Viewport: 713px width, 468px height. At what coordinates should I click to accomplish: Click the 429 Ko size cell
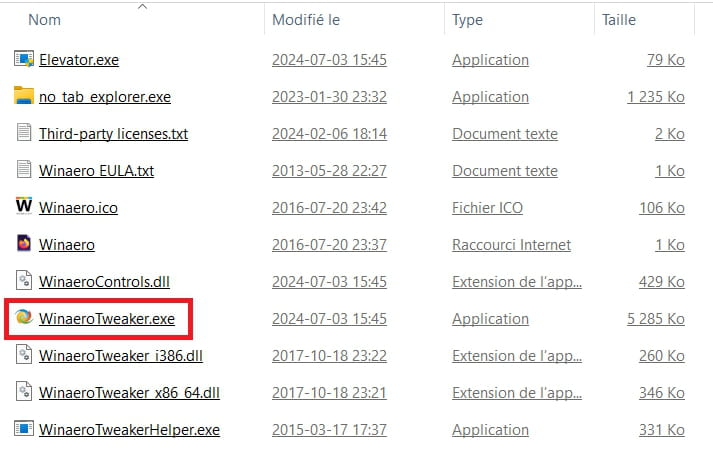(662, 282)
